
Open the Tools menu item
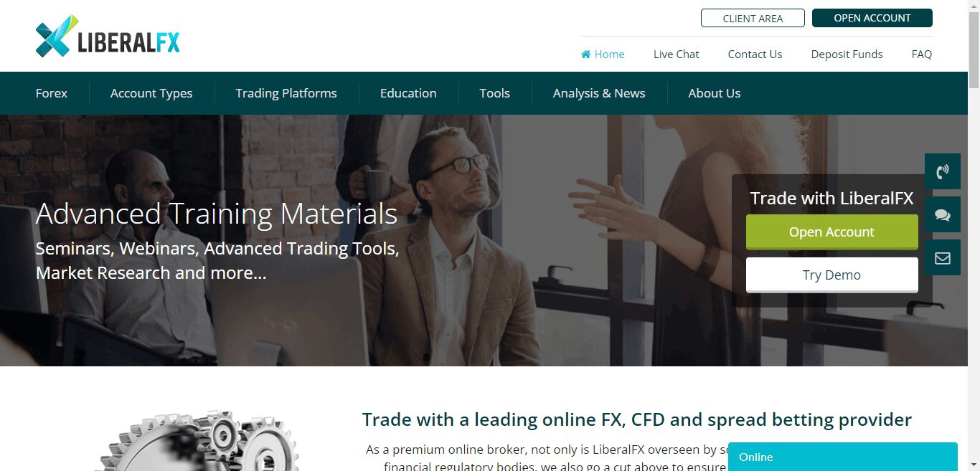coord(494,93)
